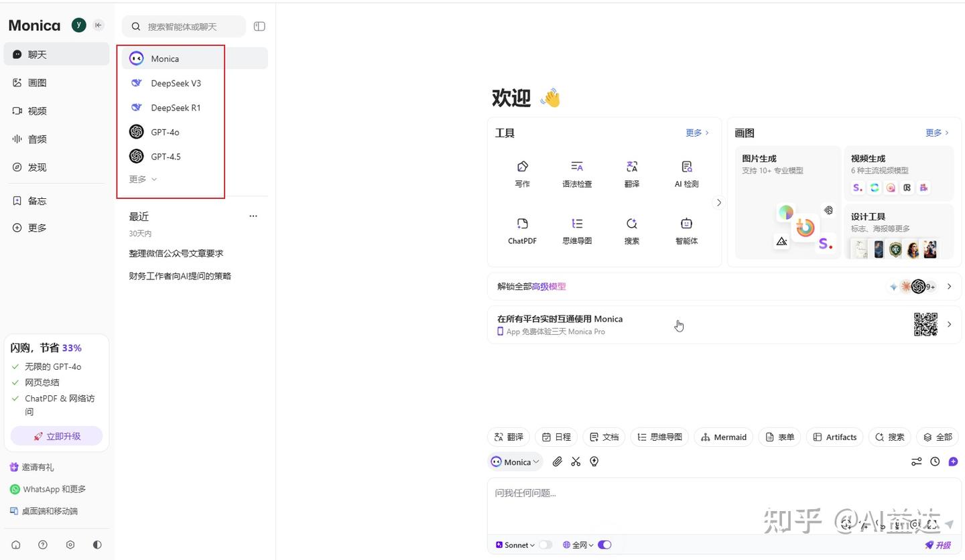This screenshot has width=965, height=560.
Task: Turn off the 全网 web access toggle
Action: [x=604, y=545]
